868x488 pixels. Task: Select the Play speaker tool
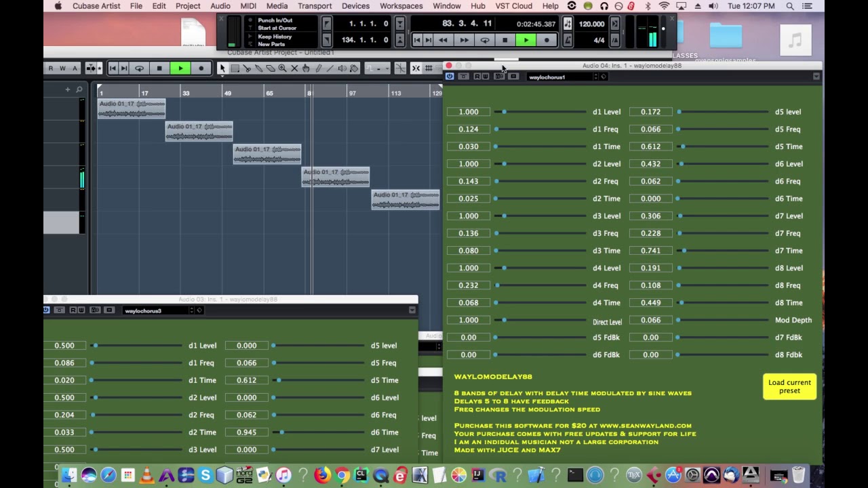[342, 68]
